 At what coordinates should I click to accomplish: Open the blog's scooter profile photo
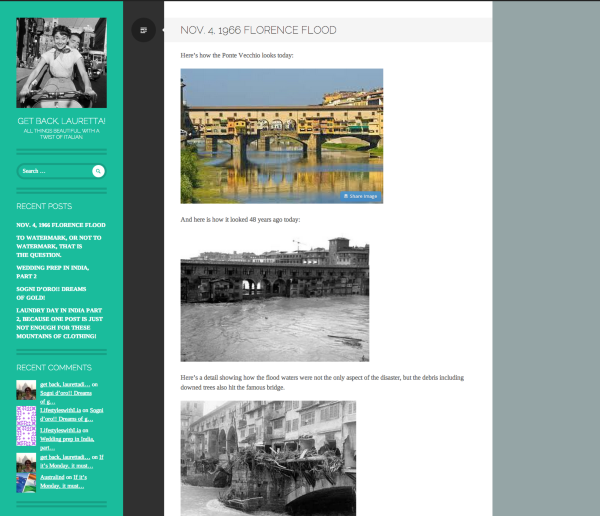pyautogui.click(x=61, y=63)
